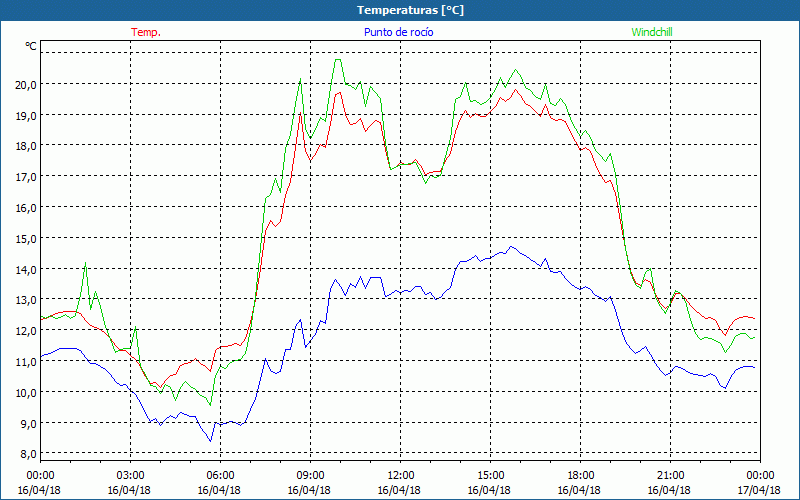Click the 19,0 y-axis value
The height and width of the screenshot is (500, 800).
coord(25,115)
